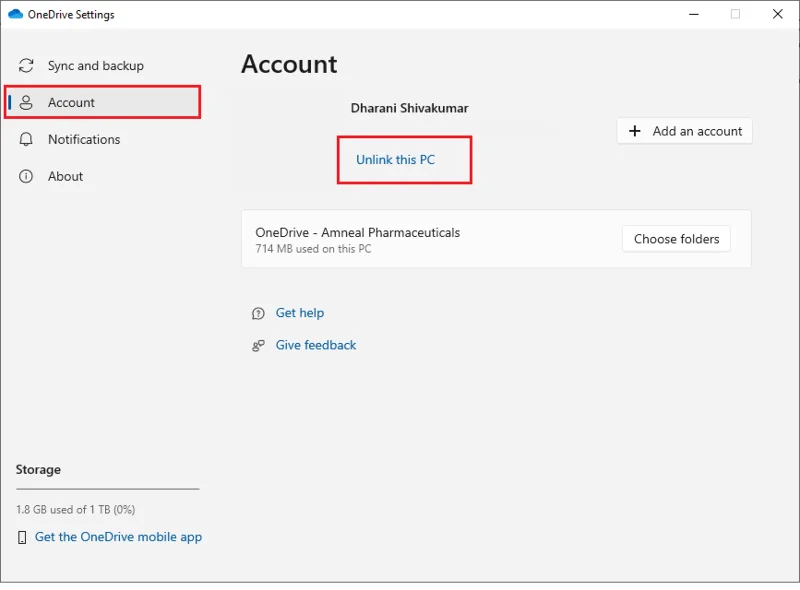
Task: Click the Storage heading
Action: (x=38, y=470)
